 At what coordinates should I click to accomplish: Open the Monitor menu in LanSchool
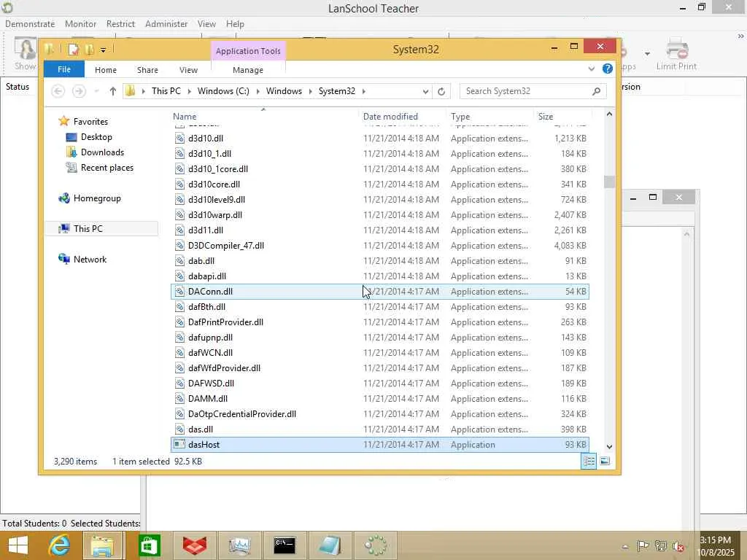click(x=80, y=24)
